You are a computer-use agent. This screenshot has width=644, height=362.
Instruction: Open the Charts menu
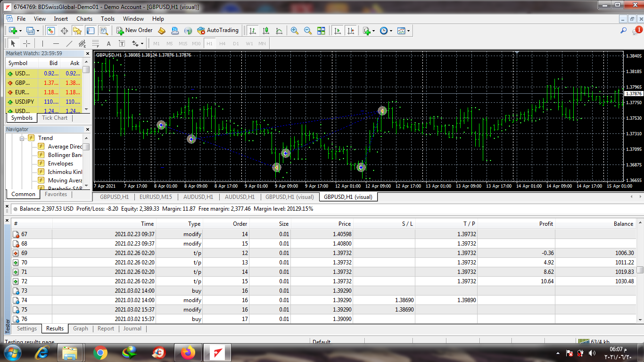[x=84, y=19]
